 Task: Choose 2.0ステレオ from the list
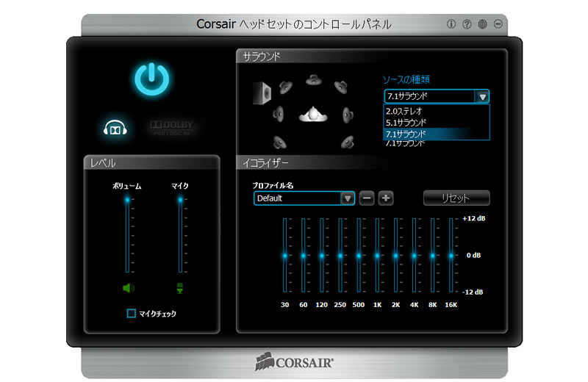[437, 111]
